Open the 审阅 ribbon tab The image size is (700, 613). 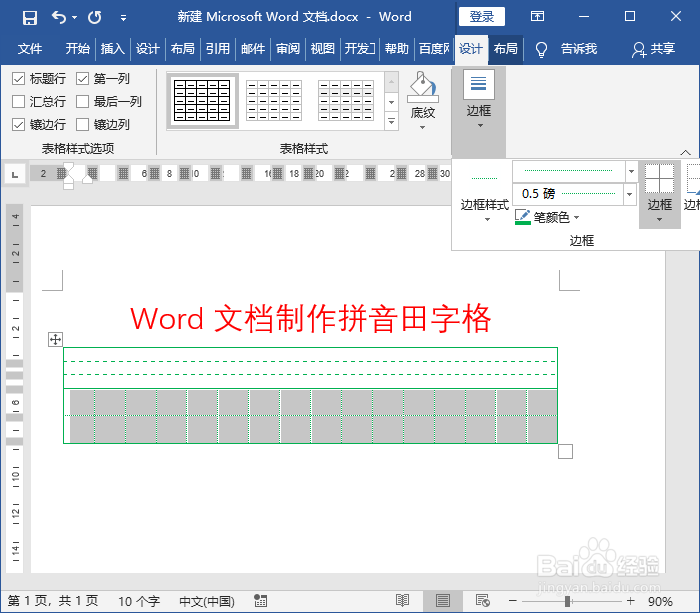click(x=288, y=48)
